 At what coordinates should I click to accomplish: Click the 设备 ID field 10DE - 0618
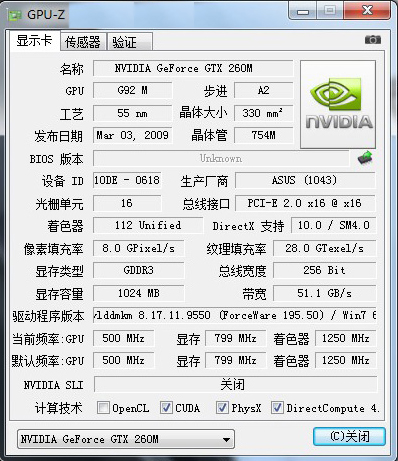pyautogui.click(x=127, y=180)
